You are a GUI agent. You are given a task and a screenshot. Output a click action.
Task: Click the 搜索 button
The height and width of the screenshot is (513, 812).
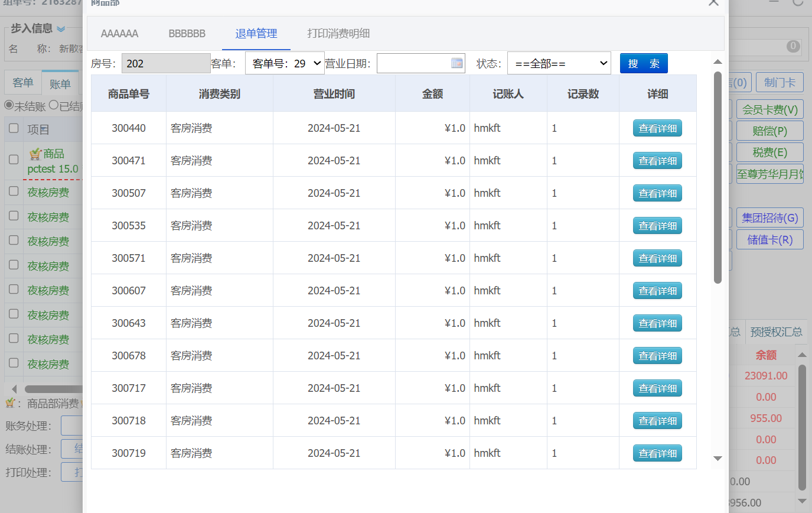pyautogui.click(x=644, y=63)
